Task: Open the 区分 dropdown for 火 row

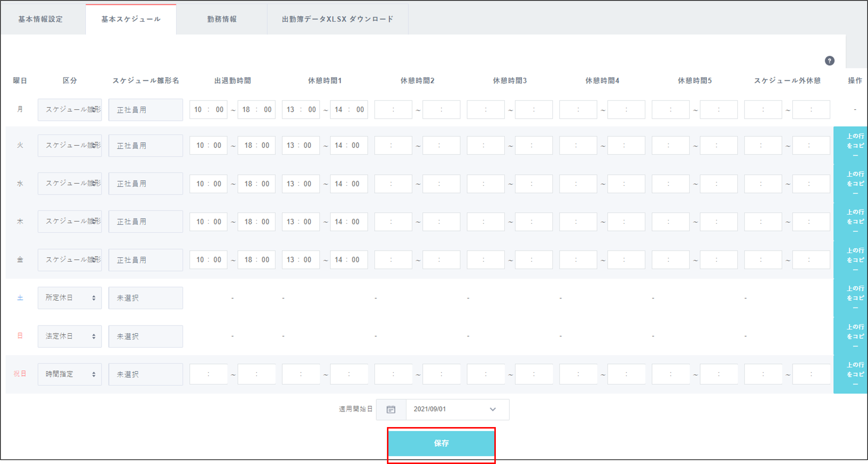Action: (x=70, y=146)
